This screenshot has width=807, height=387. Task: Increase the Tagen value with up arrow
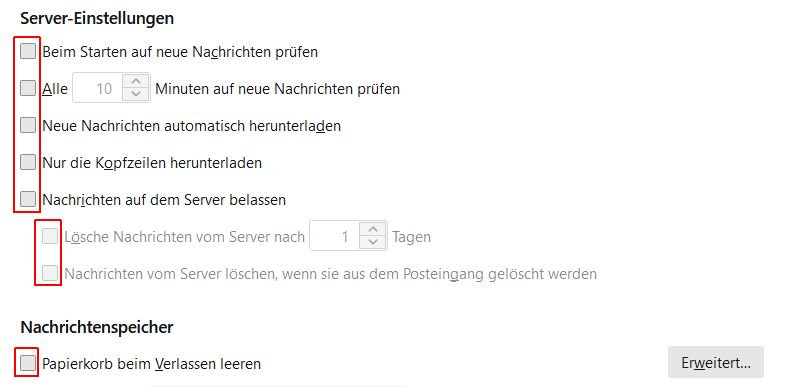tap(373, 230)
